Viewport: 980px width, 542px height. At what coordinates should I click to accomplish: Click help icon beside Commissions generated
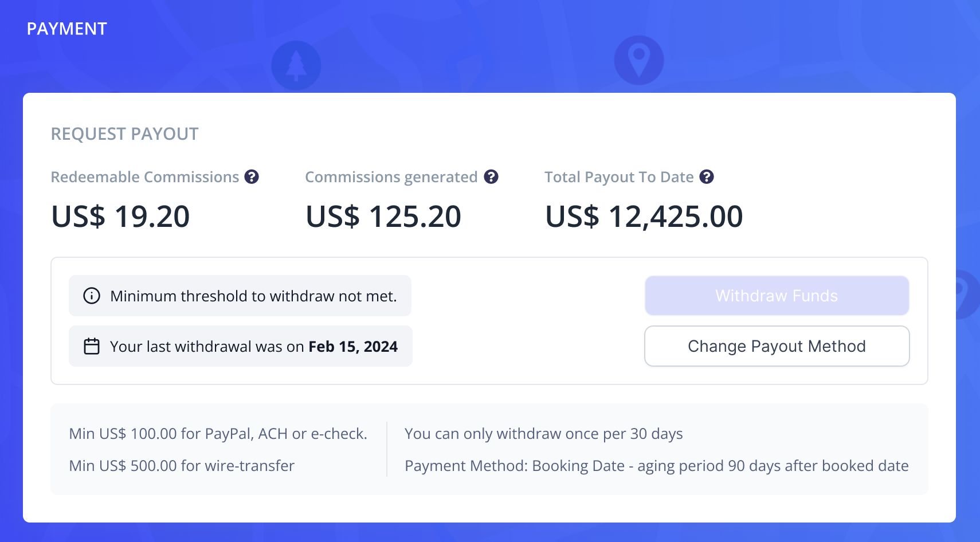point(491,176)
